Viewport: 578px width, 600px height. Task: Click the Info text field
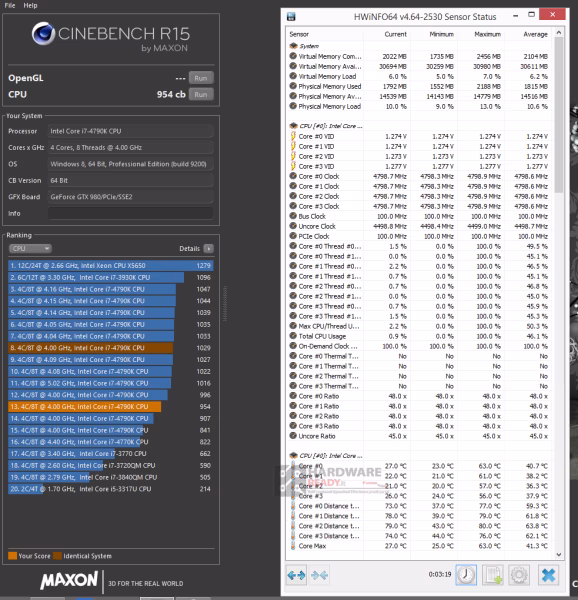pos(130,214)
